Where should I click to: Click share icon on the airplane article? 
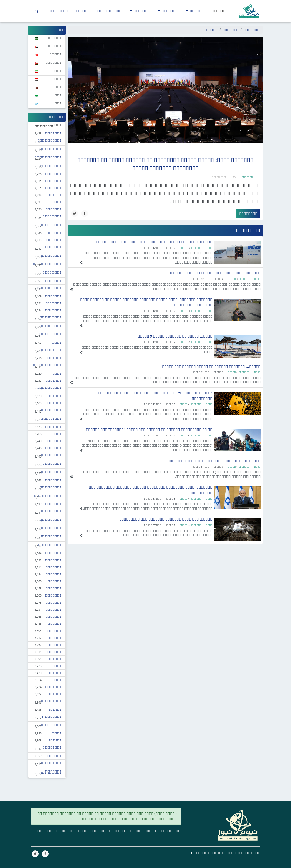(x=81, y=262)
